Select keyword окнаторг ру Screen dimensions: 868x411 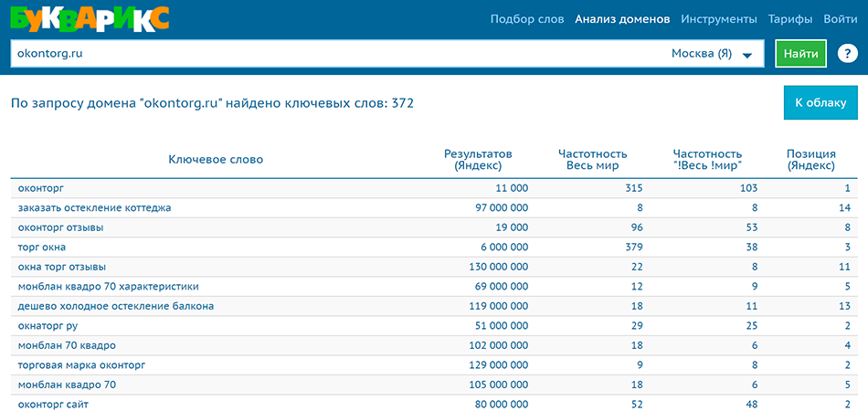[x=48, y=326]
